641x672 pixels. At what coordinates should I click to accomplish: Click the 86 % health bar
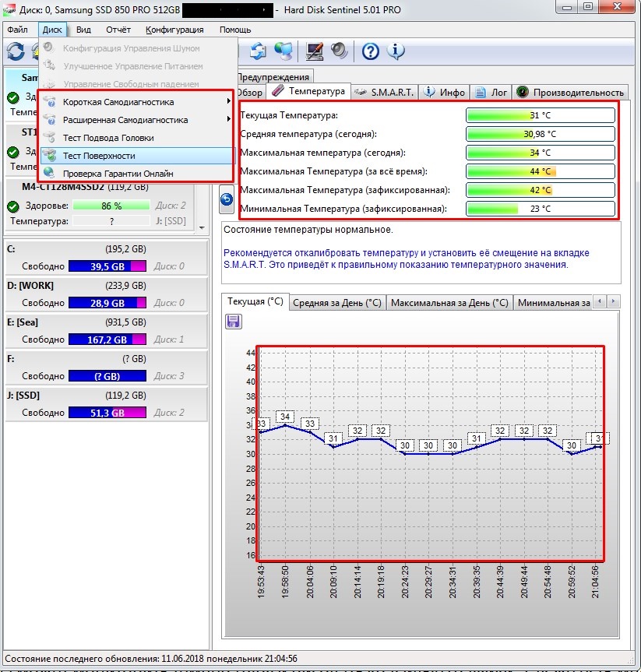tap(111, 206)
